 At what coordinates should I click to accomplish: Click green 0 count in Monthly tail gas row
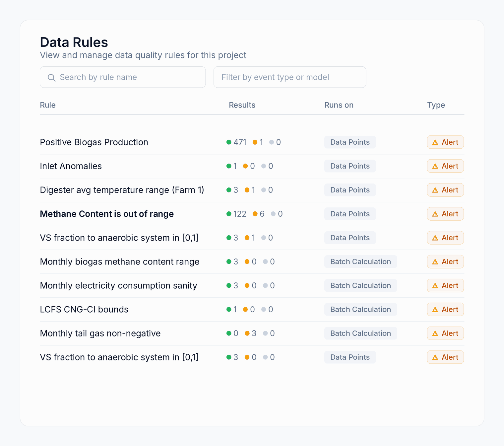[232, 333]
